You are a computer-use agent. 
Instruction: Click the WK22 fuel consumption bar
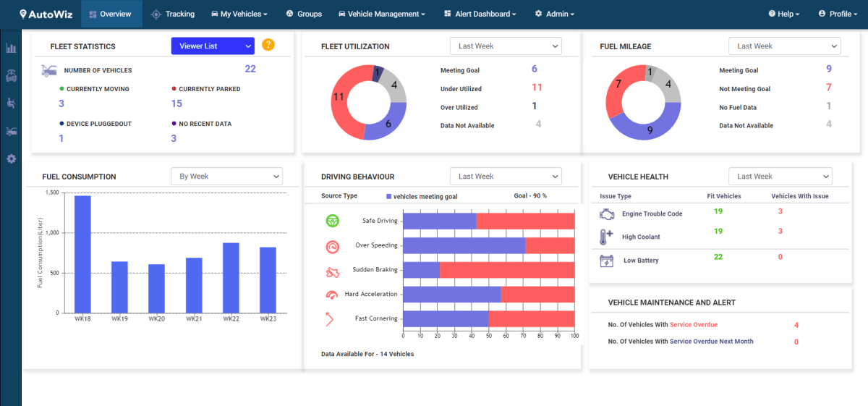coord(231,278)
